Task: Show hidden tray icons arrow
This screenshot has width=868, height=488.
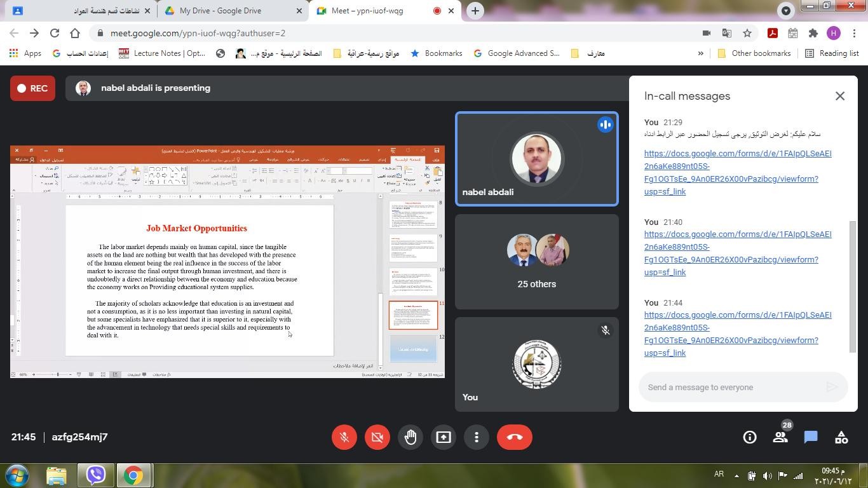Action: (x=736, y=475)
